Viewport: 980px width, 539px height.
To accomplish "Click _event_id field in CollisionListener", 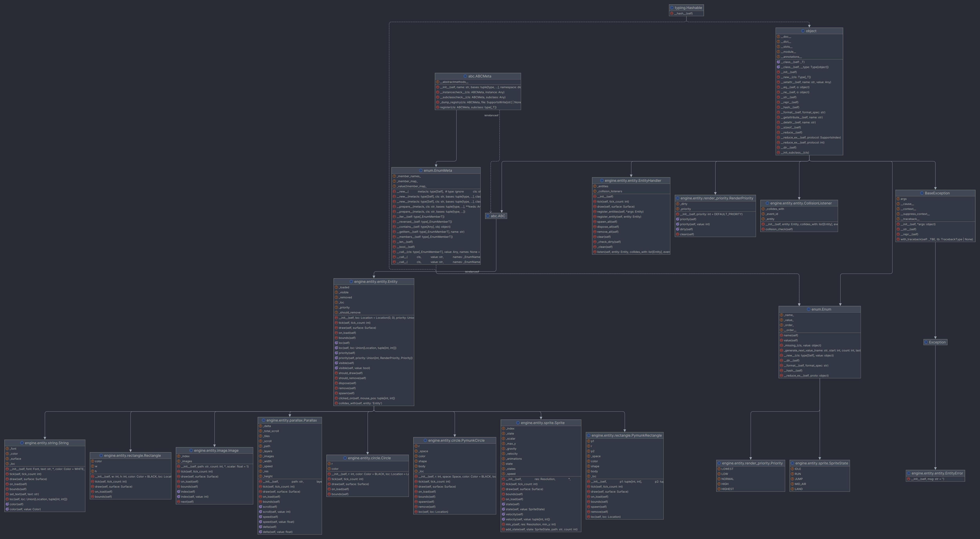I will (771, 214).
